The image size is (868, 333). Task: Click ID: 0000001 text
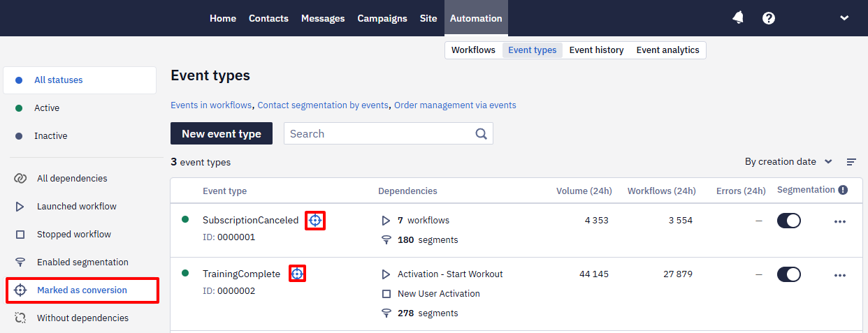coord(229,237)
